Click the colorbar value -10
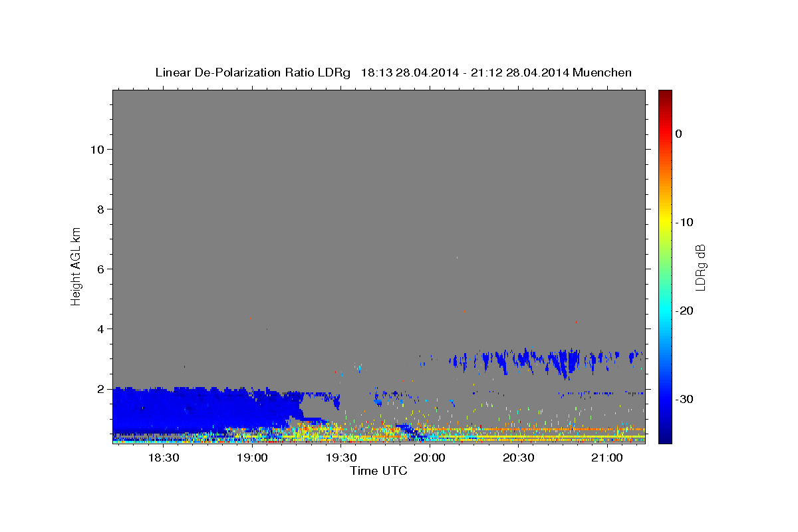Viewport: 798px width, 532px height. pyautogui.click(x=684, y=222)
